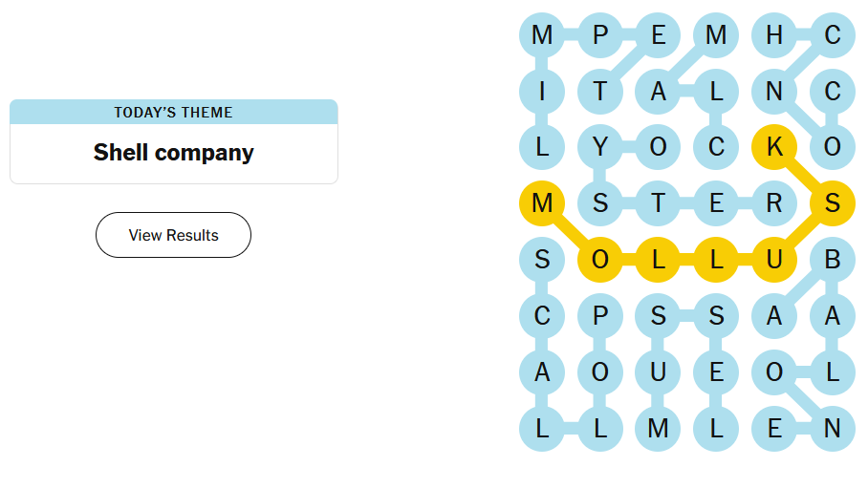Click the Today's Theme header bar

click(173, 112)
